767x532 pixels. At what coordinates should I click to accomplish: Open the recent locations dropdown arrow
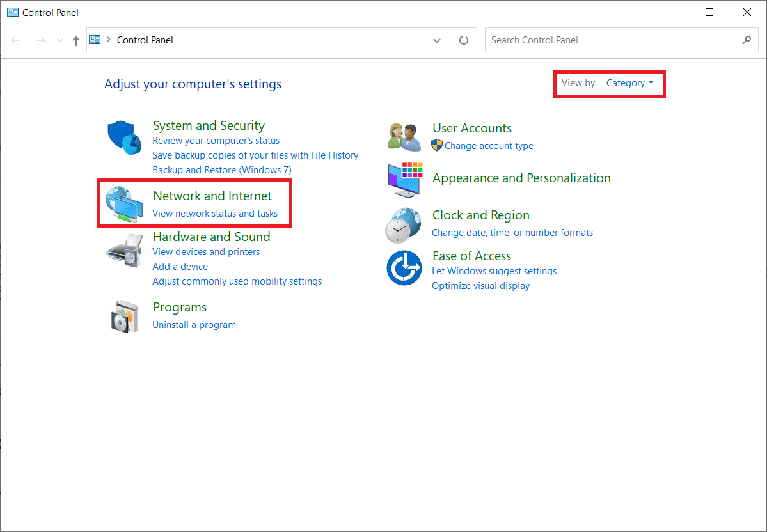[x=60, y=40]
